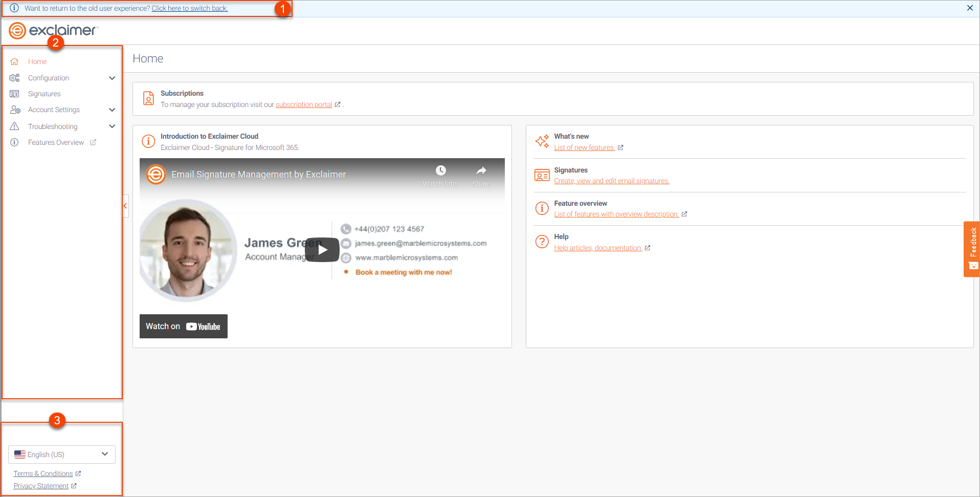Expand the Account Settings chevron
The width and height of the screenshot is (980, 497).
(112, 110)
